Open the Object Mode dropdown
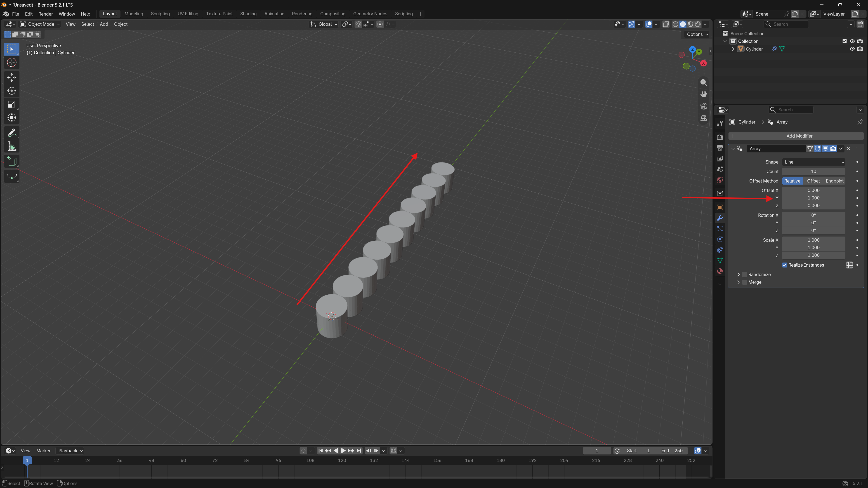Viewport: 868px width, 488px height. (x=40, y=24)
